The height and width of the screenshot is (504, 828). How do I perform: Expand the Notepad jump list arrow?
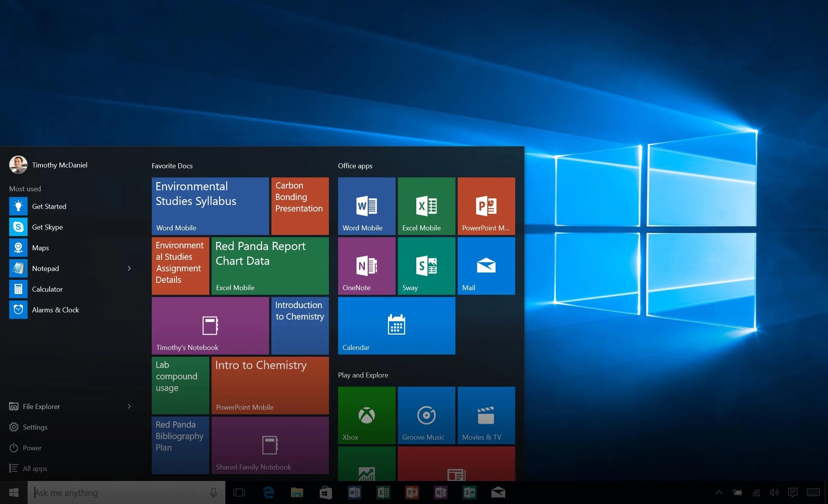click(129, 268)
